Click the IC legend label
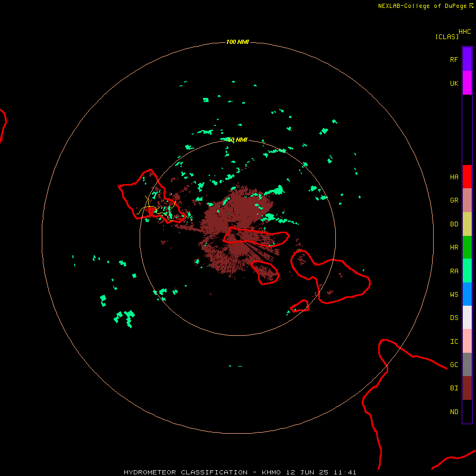476x476 pixels. pos(454,342)
